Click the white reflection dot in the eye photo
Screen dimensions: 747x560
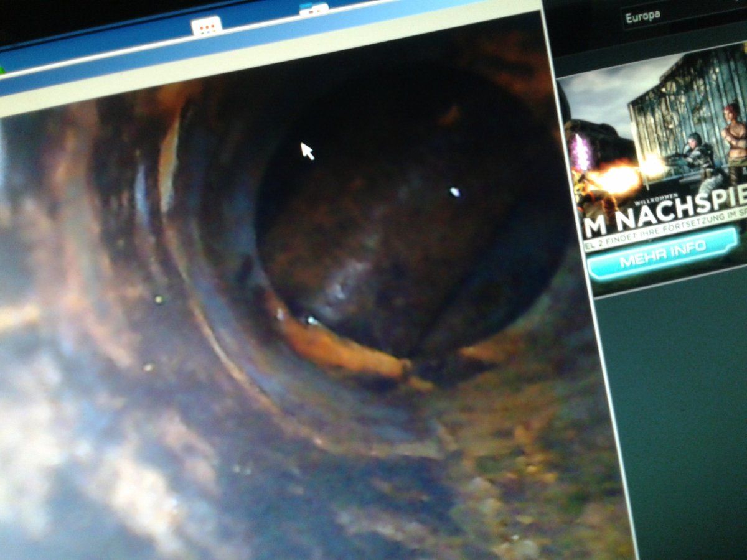pos(454,192)
